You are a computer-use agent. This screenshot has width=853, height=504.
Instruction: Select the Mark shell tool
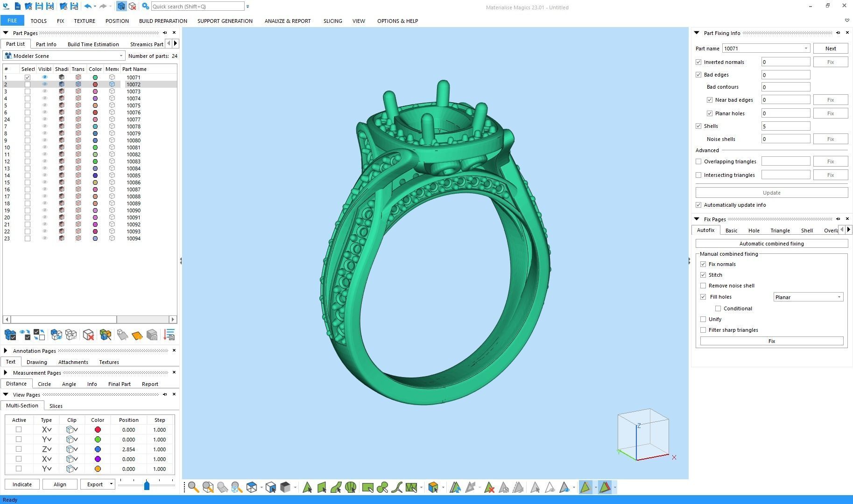click(x=351, y=488)
